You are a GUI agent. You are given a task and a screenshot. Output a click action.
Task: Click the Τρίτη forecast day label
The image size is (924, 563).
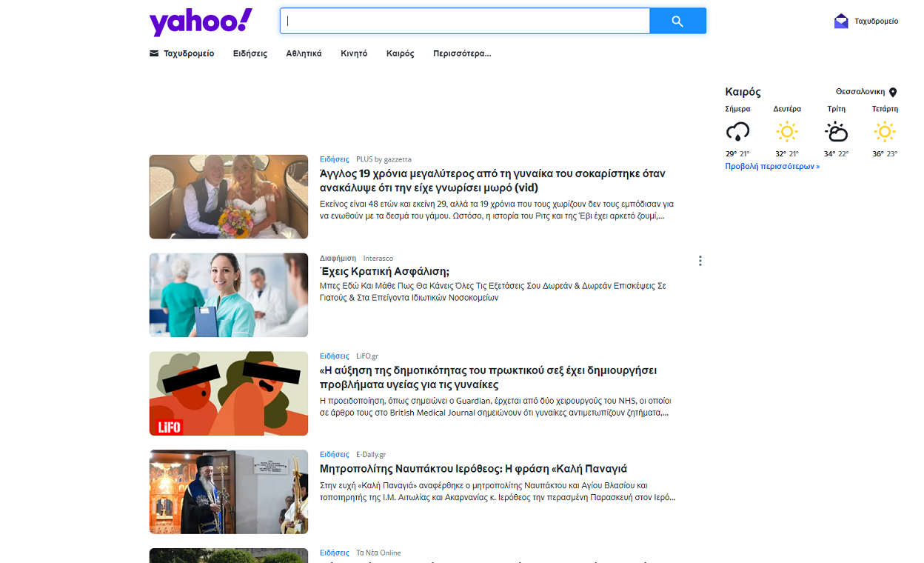836,109
